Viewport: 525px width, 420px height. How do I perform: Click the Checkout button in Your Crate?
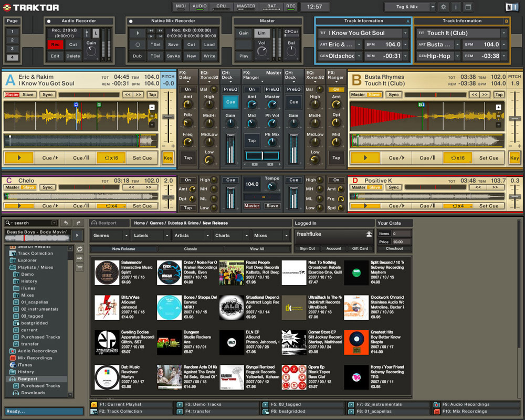(394, 248)
